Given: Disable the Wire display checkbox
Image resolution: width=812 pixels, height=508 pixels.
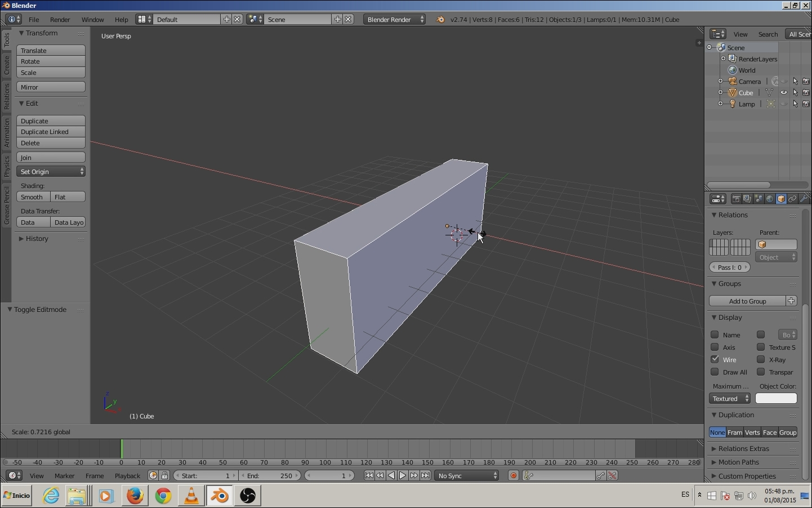Looking at the screenshot, I should click(x=715, y=359).
